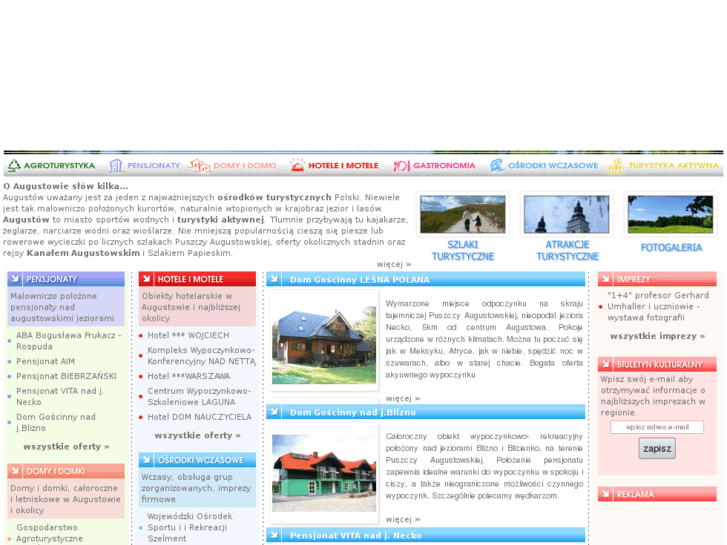Open Pensjonaty menu item
This screenshot has height=545, width=727.
click(153, 166)
